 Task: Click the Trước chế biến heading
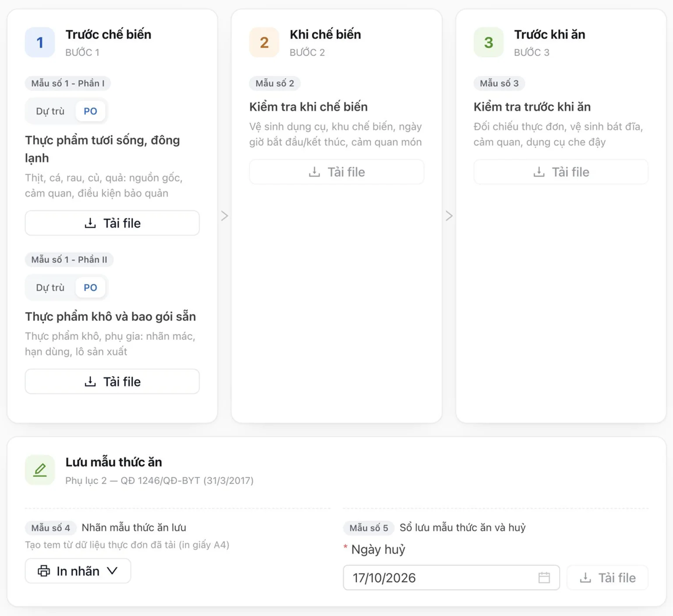coord(108,35)
